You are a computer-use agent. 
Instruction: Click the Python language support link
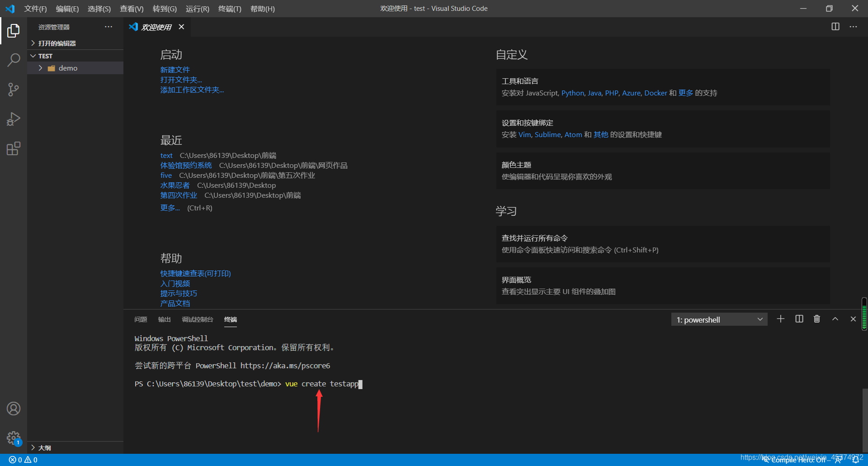pos(572,93)
